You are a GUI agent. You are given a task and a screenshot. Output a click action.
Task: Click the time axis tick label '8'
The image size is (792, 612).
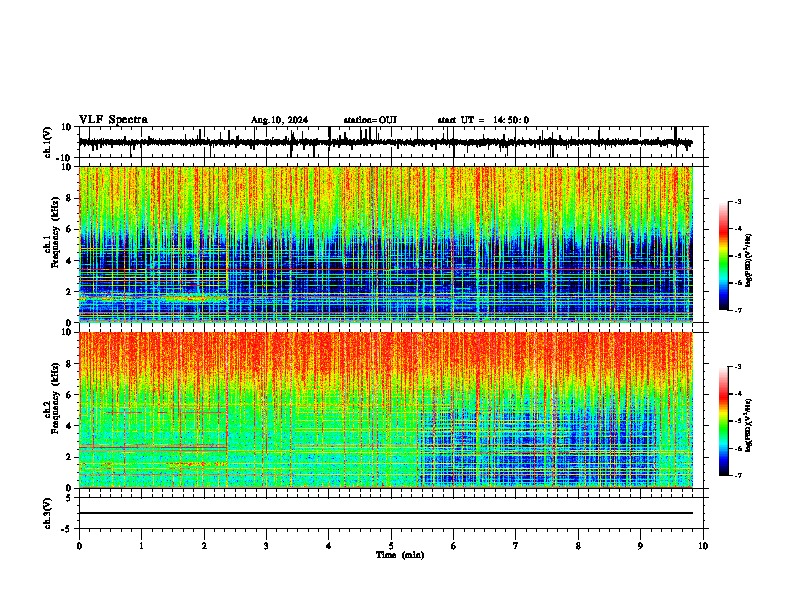[x=578, y=546]
